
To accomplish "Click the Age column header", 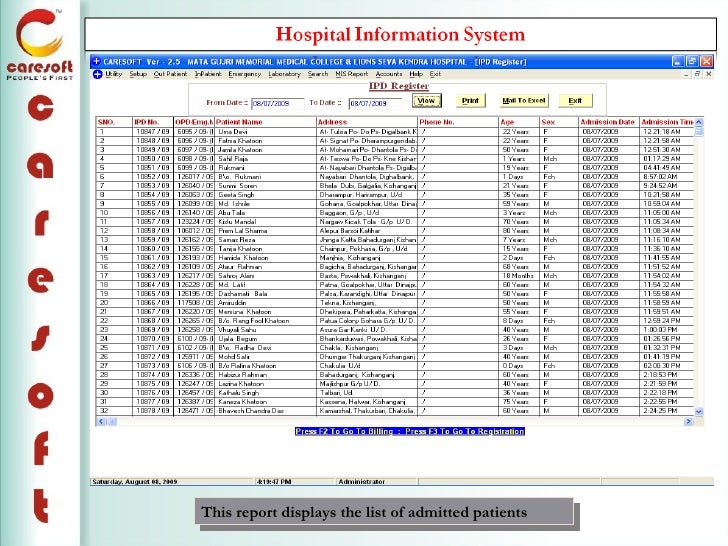I will click(x=519, y=122).
